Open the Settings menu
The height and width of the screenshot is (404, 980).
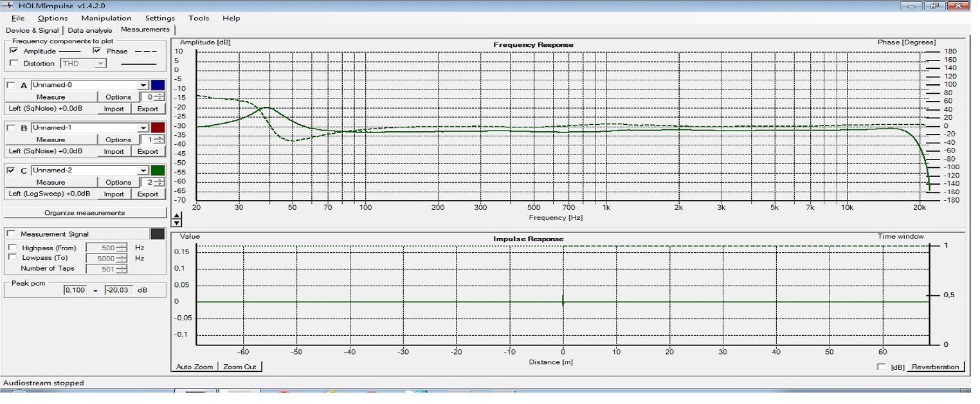coord(159,18)
